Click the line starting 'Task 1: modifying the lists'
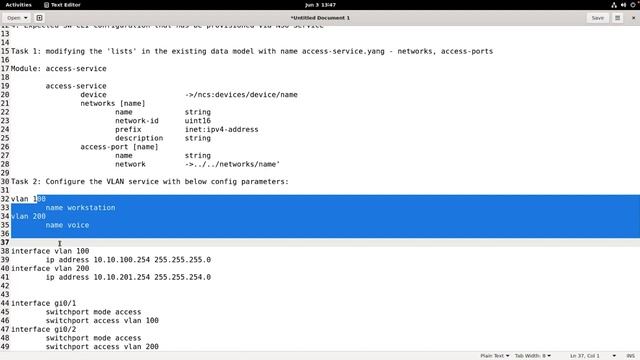The height and width of the screenshot is (360, 640). tap(252, 51)
